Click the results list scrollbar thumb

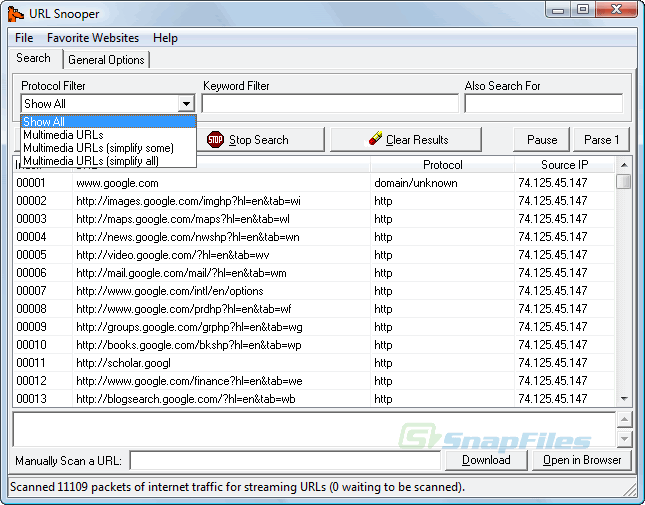[x=624, y=181]
